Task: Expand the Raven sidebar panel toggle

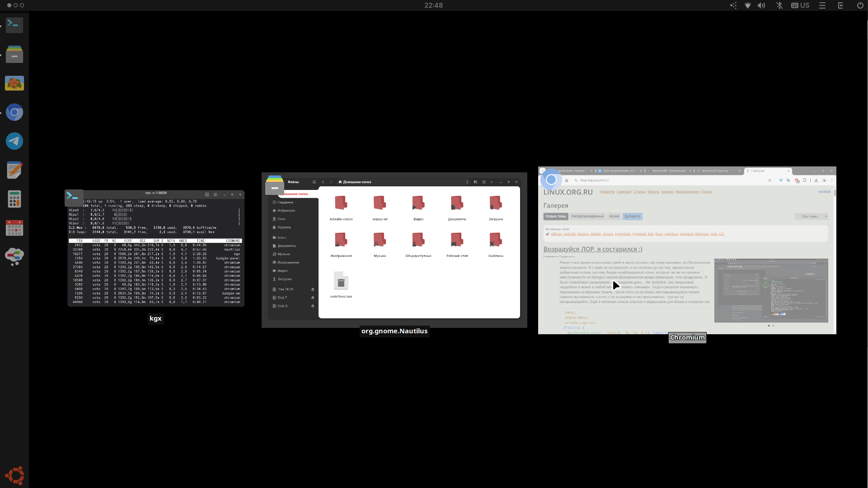Action: click(x=822, y=5)
